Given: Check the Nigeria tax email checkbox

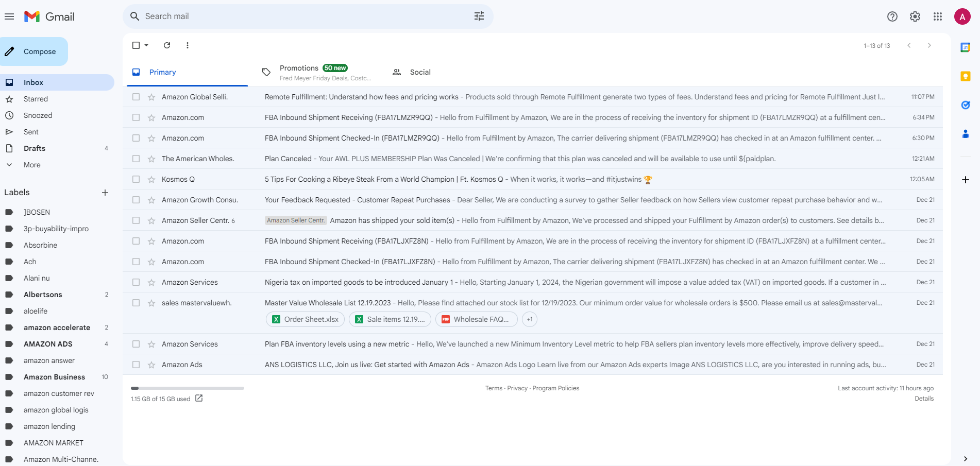Looking at the screenshot, I should click(136, 282).
